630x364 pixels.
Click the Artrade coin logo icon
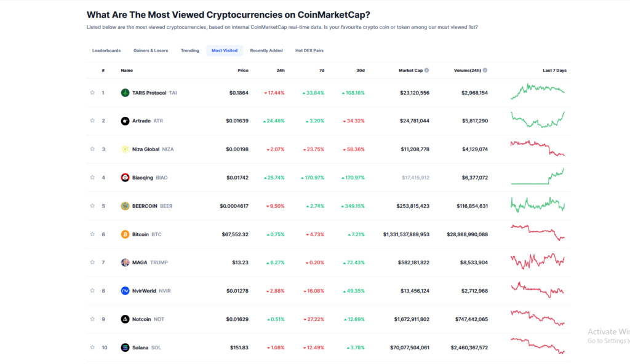point(125,121)
